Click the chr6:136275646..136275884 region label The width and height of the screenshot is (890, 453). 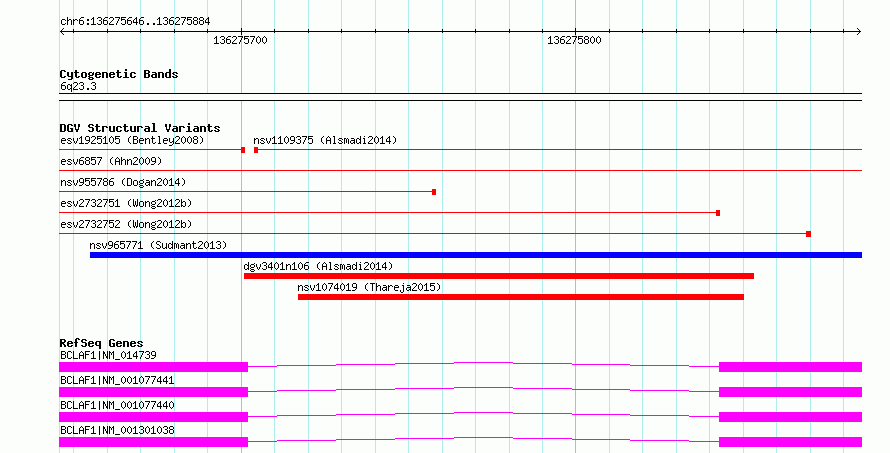(135, 22)
